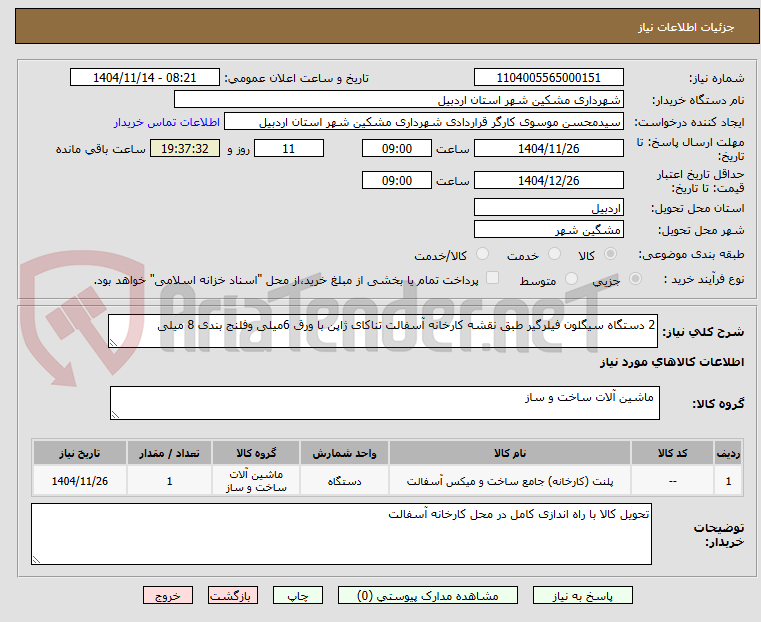This screenshot has height=622, width=761.
Task: Click the ماشین آلات ساخت و ساز table cell
Action: coord(256,481)
